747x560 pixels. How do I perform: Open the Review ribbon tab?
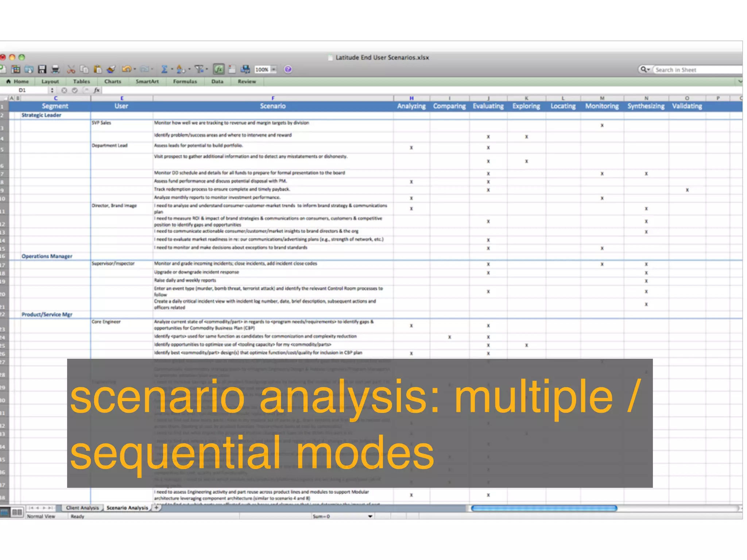tap(247, 81)
